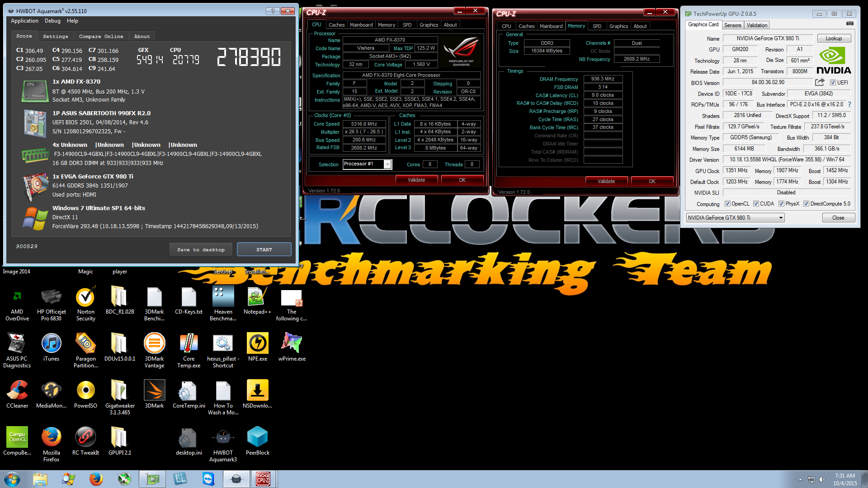The width and height of the screenshot is (868, 488).
Task: Open the GeForce GTX 980 Ti dropdown
Action: click(735, 218)
